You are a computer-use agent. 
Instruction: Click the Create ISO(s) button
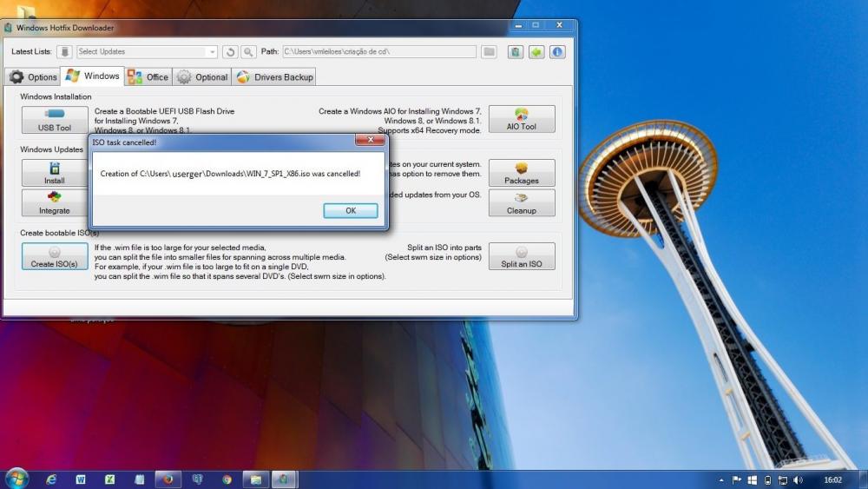pos(55,256)
